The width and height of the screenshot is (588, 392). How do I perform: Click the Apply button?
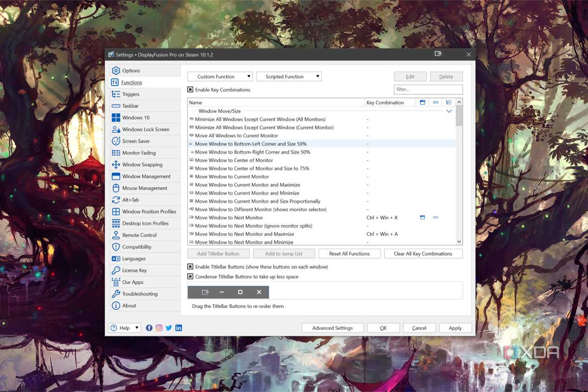[x=455, y=328]
